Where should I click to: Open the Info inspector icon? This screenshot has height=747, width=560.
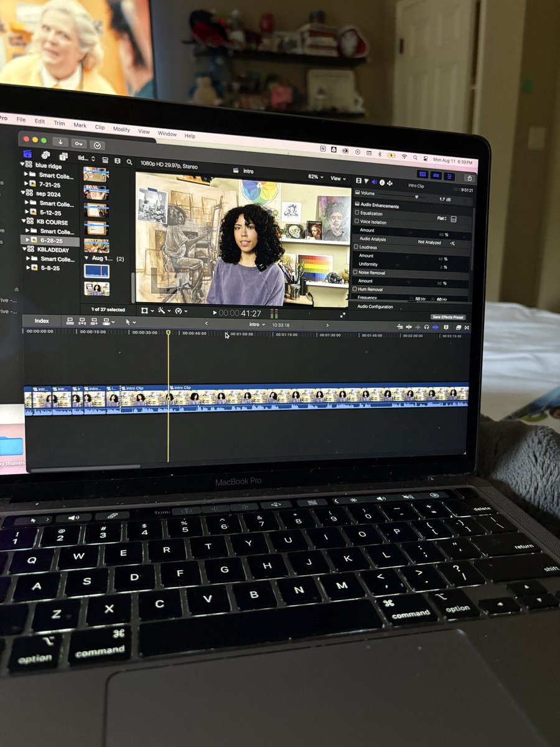(x=381, y=182)
